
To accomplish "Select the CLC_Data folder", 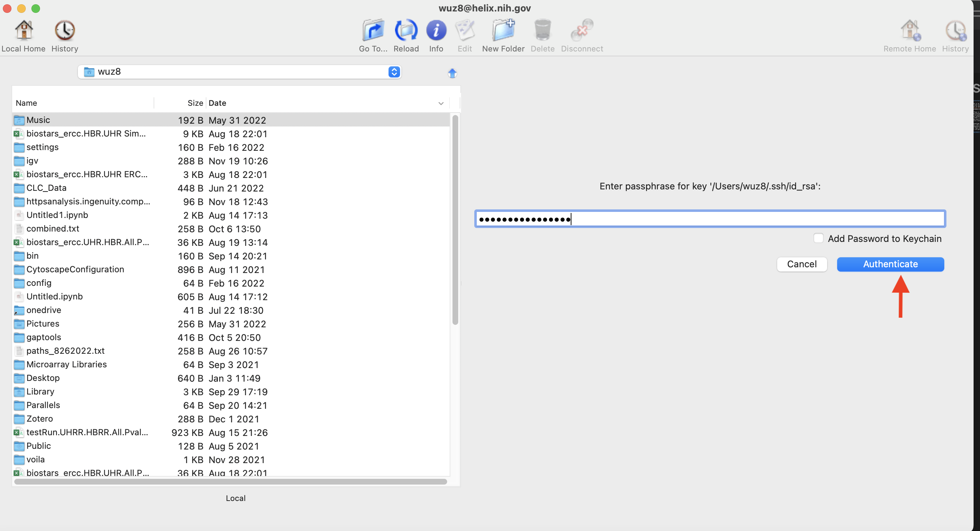I will coord(46,188).
